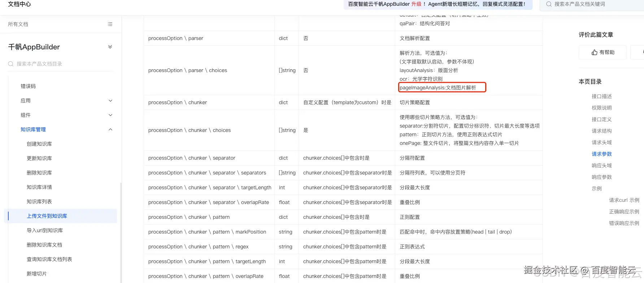644x283 pixels.
Task: Open the 删除知识库文档 page
Action: [44, 245]
